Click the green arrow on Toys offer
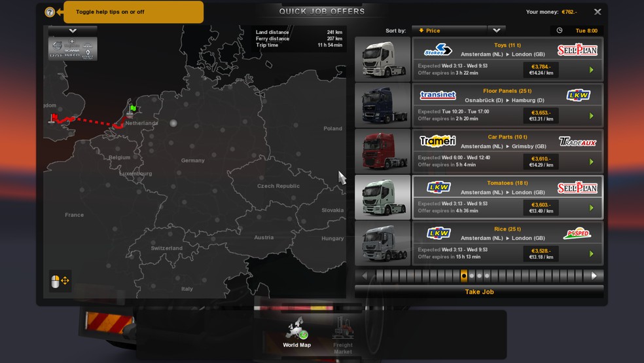 click(x=592, y=70)
